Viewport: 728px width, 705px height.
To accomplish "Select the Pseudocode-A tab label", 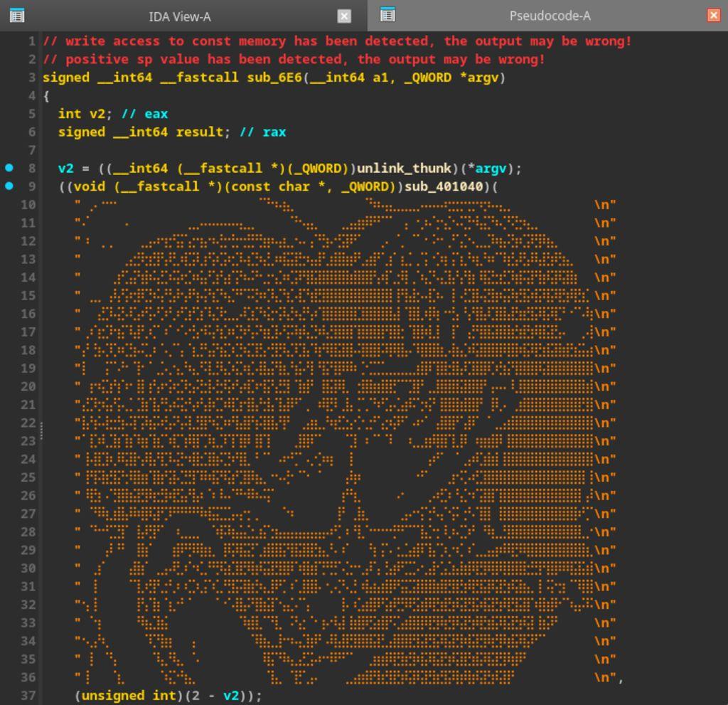I will pyautogui.click(x=550, y=16).
